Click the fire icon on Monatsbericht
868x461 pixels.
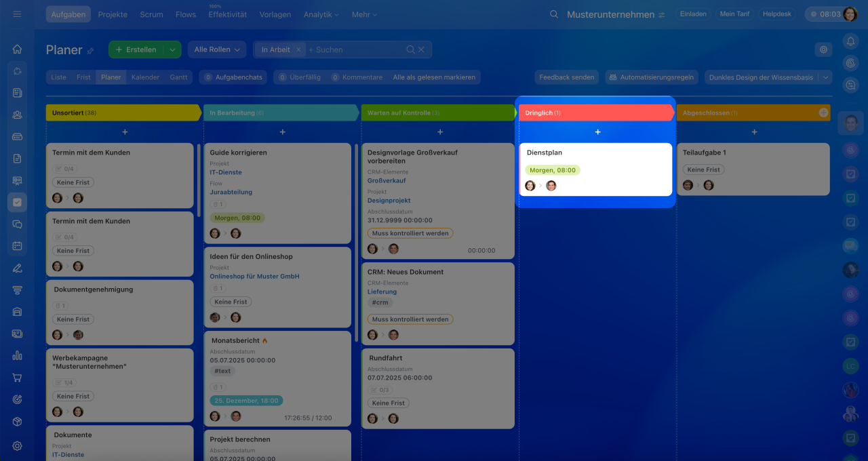pos(264,340)
